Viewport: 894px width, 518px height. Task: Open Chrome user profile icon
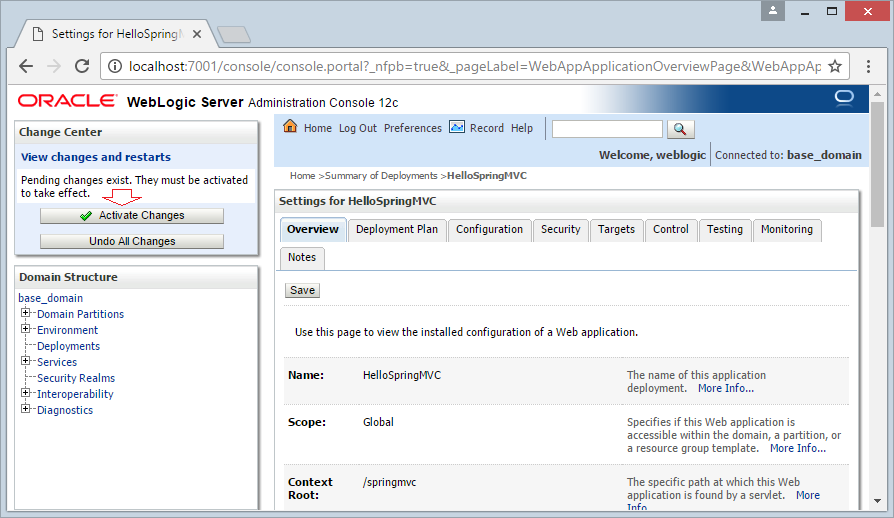[773, 10]
